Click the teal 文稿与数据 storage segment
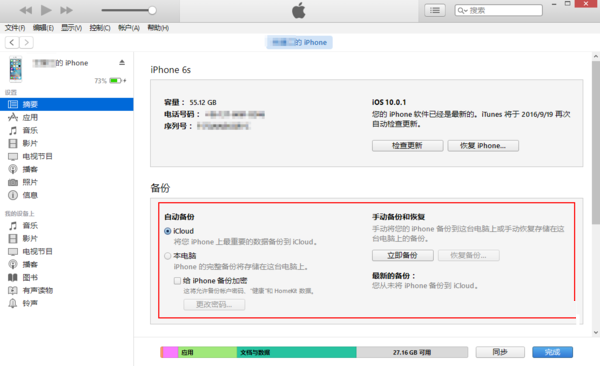The image size is (600, 366). coord(297,352)
